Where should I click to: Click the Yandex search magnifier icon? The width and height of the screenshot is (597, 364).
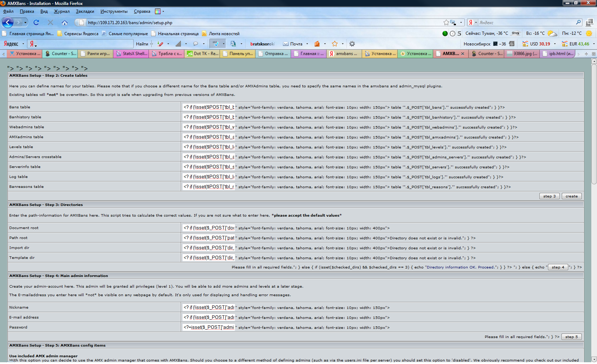(579, 22)
